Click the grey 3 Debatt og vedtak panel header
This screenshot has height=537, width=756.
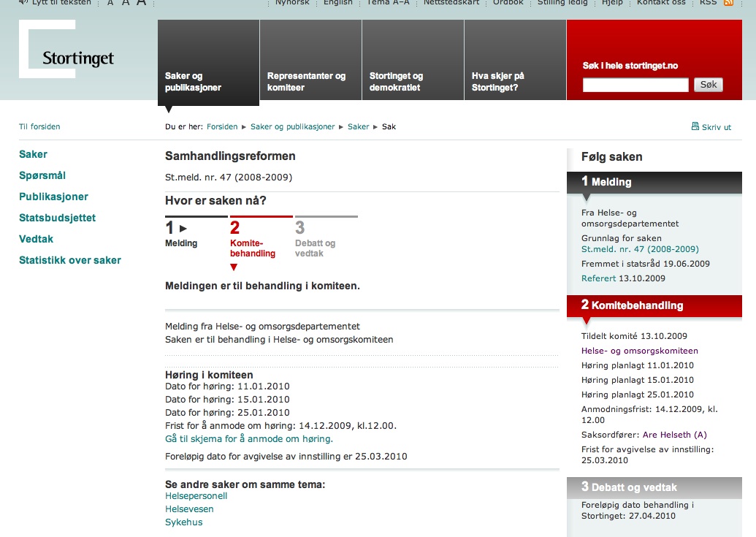(654, 487)
